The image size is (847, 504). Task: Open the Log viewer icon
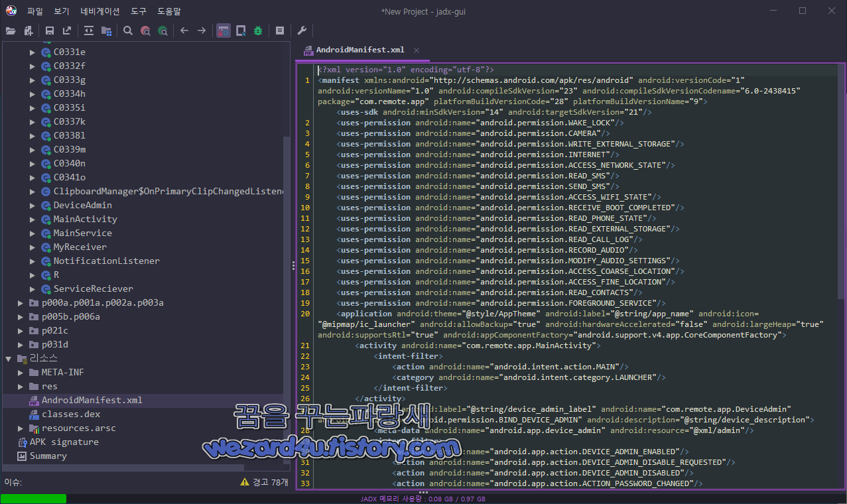coord(280,31)
